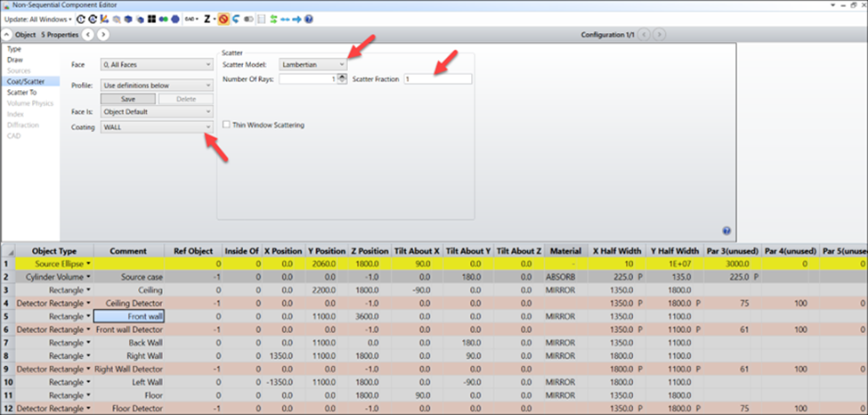The height and width of the screenshot is (415, 868).
Task: Go to the next object with right arrow
Action: click(103, 35)
